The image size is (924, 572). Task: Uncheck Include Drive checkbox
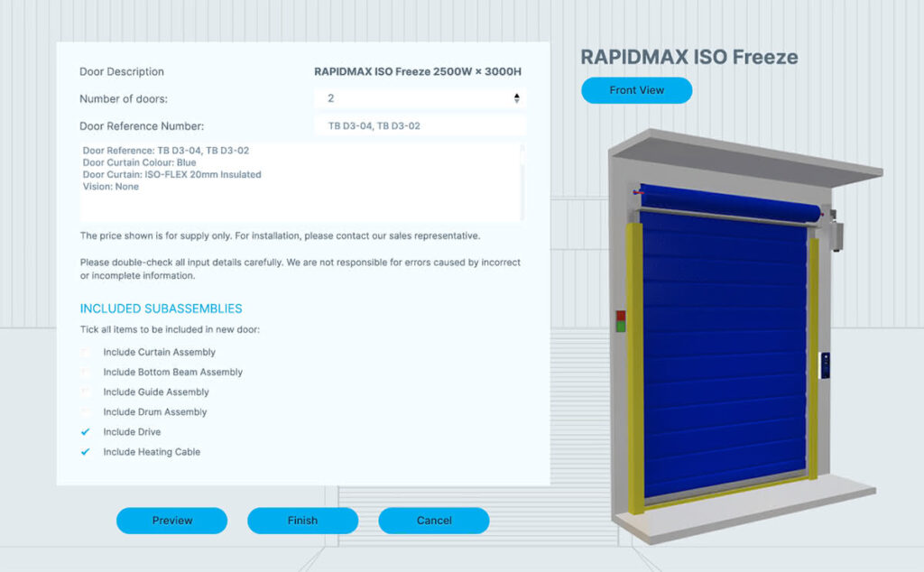tap(86, 432)
